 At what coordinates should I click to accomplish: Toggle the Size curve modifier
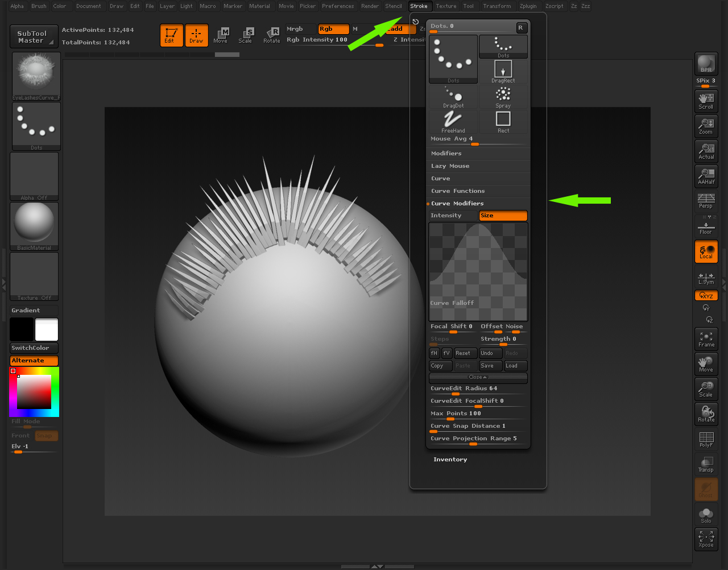pos(503,216)
